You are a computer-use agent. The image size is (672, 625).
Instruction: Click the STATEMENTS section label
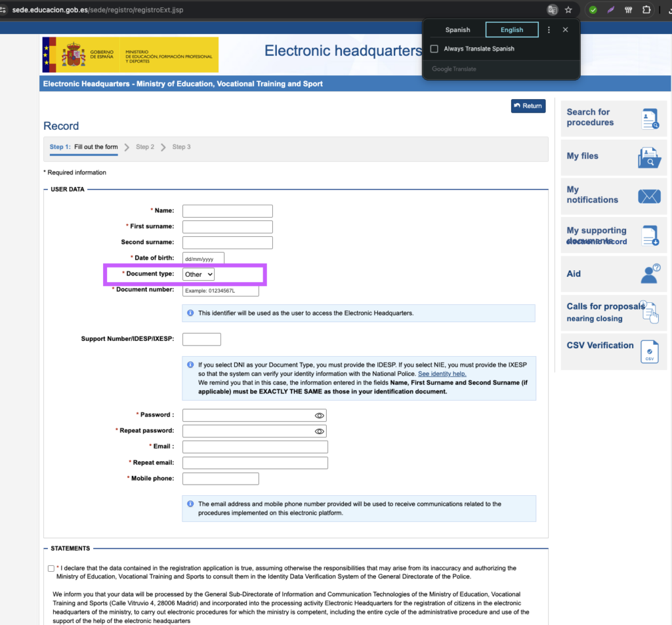coord(70,549)
